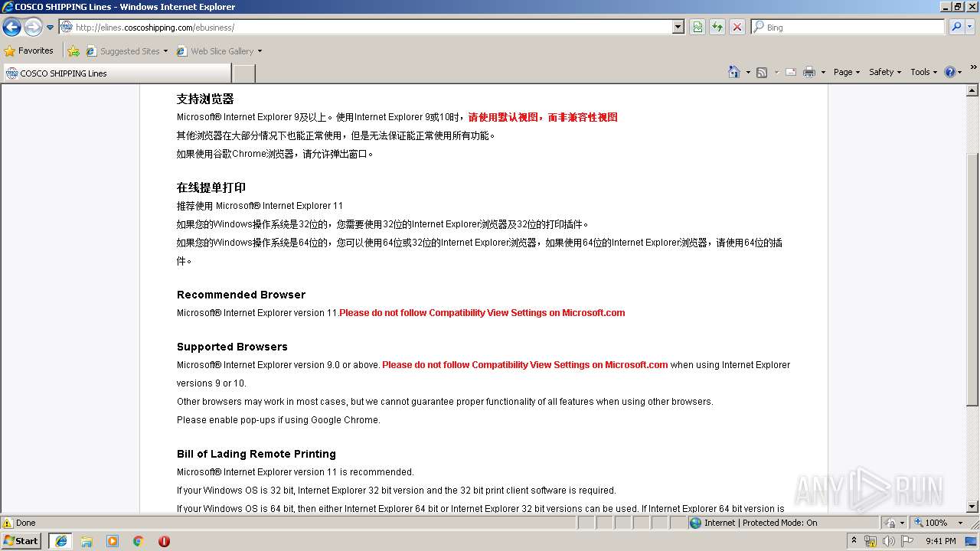Click the Action Center flag icon
980x551 pixels.
[907, 541]
